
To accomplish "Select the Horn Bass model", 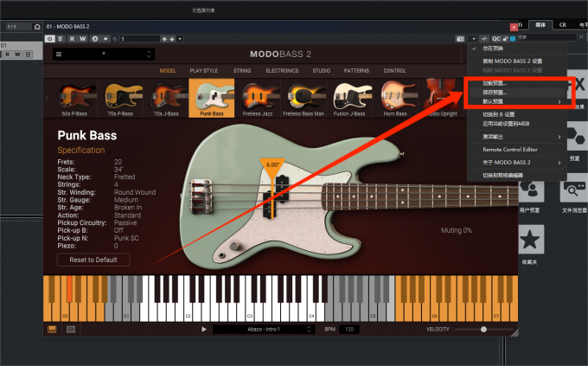I will [395, 99].
